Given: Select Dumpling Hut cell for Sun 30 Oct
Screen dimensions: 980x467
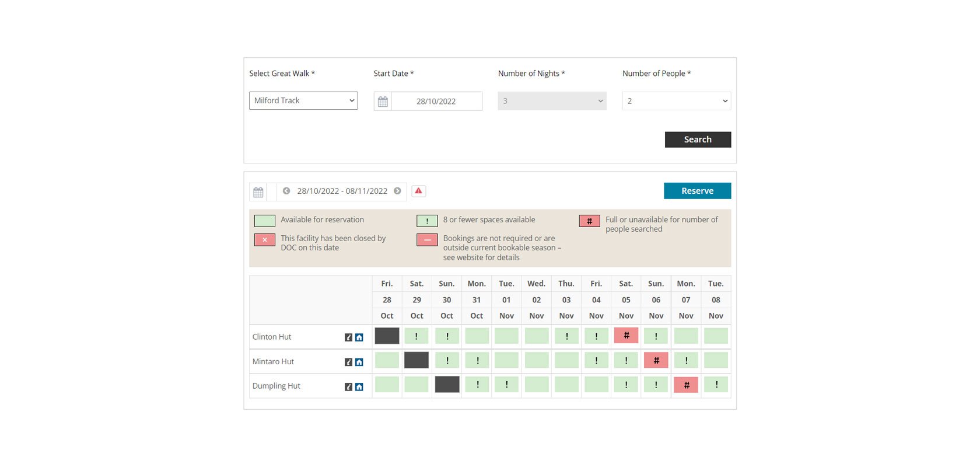Looking at the screenshot, I should pyautogui.click(x=447, y=385).
